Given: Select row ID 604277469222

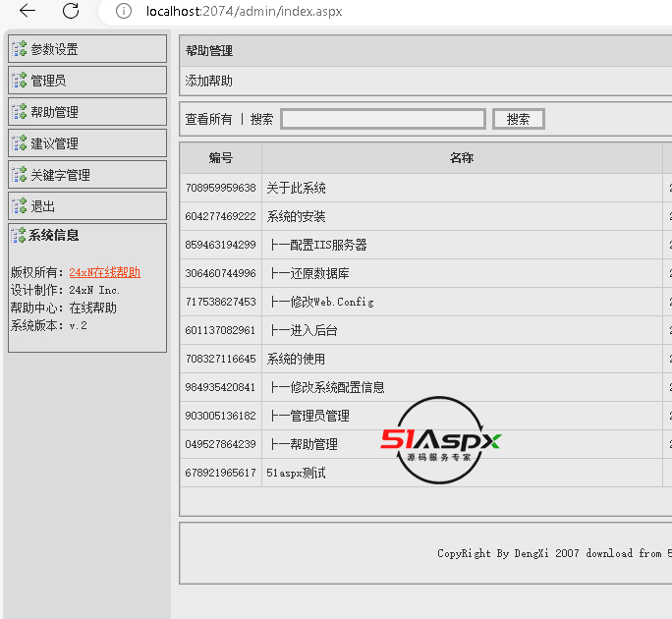Looking at the screenshot, I should [221, 216].
